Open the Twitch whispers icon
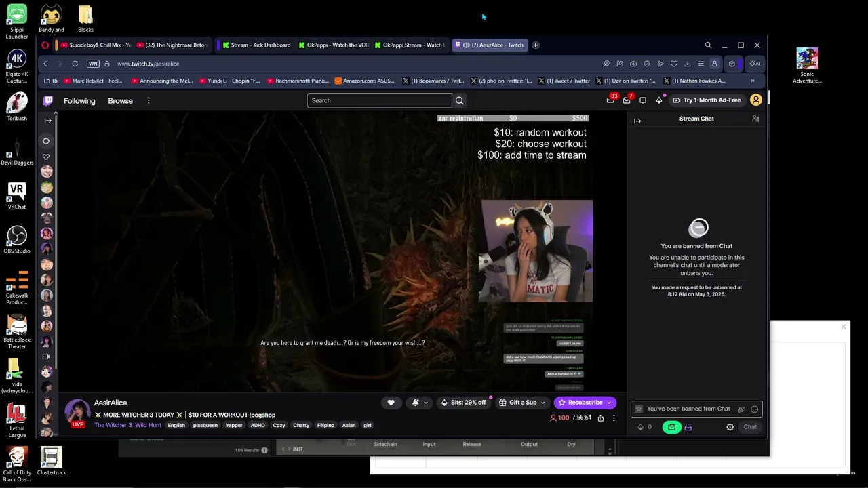This screenshot has width=868, height=488. 643,100
